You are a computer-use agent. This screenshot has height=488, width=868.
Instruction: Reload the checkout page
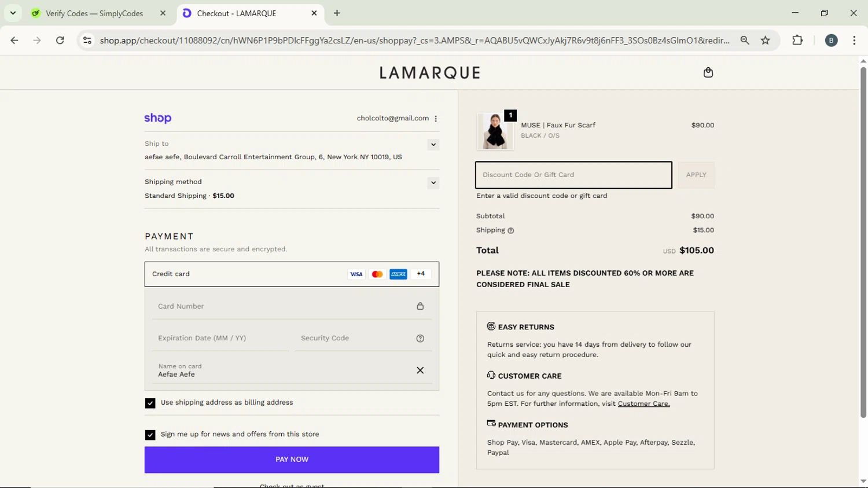pyautogui.click(x=60, y=41)
